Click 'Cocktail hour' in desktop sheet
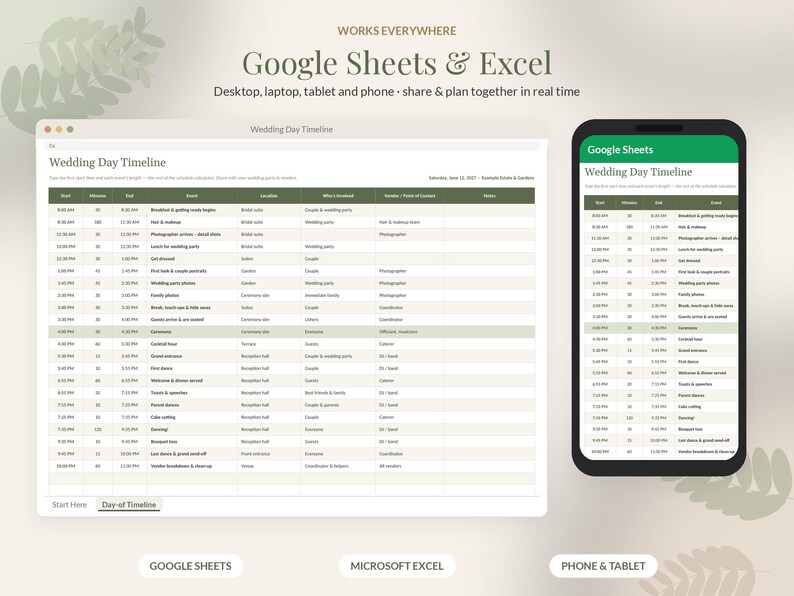Screen dimensions: 794x596 coord(164,344)
